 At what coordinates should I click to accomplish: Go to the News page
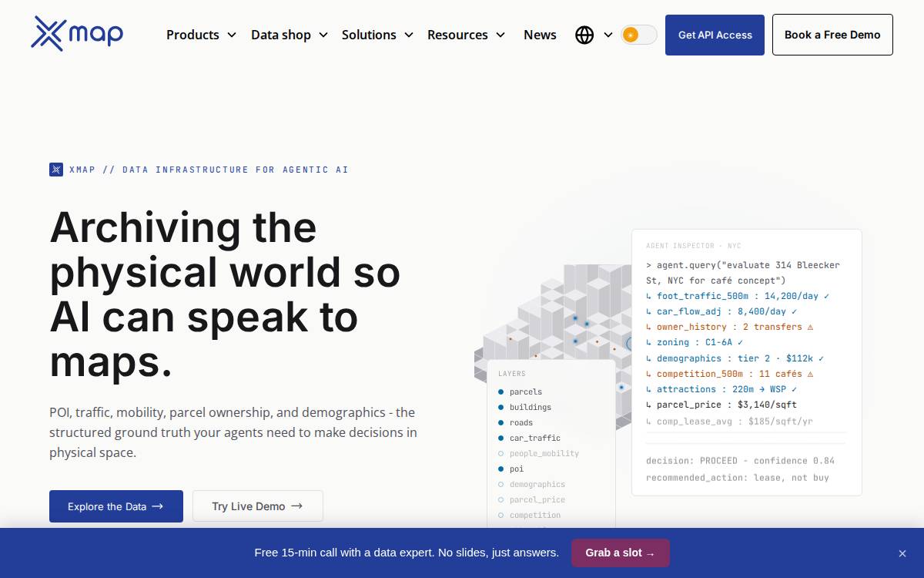tap(540, 35)
